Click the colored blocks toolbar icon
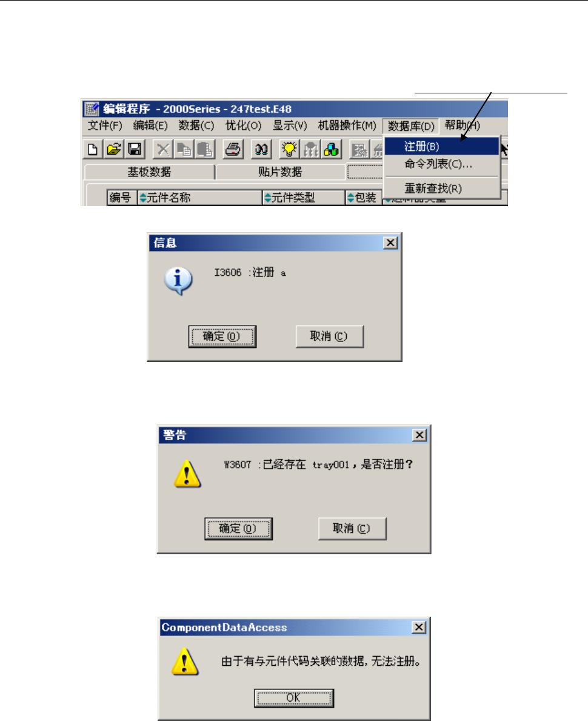 click(x=332, y=149)
